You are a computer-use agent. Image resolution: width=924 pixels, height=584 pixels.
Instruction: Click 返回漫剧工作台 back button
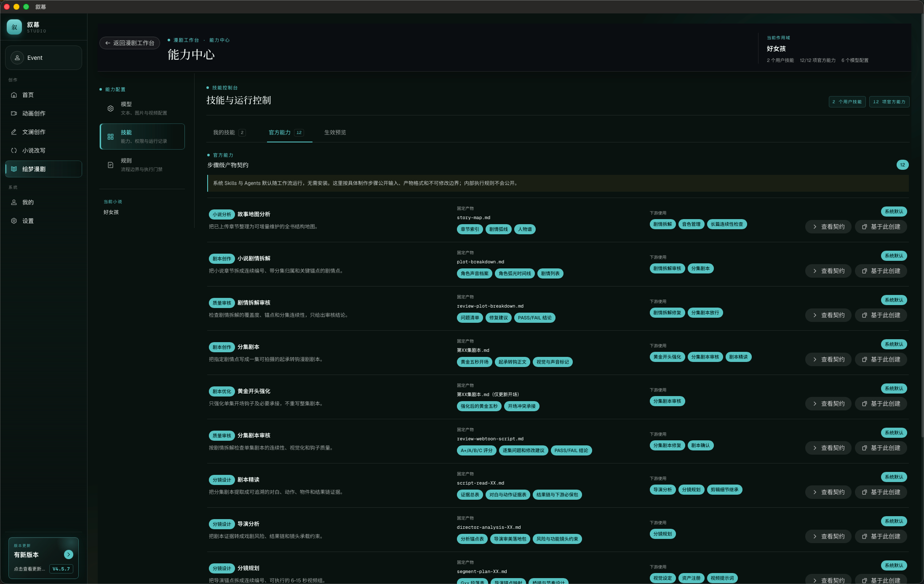130,43
